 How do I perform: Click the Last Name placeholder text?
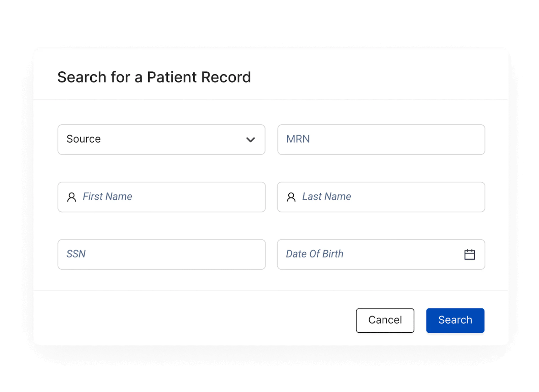click(x=327, y=197)
